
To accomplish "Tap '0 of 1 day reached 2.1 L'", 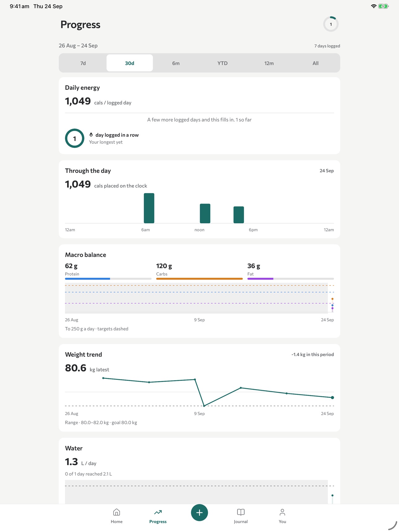I will tap(88, 474).
